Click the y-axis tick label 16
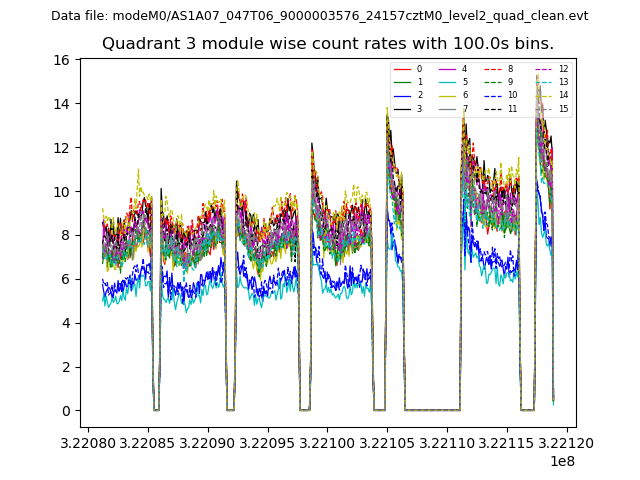 point(60,60)
